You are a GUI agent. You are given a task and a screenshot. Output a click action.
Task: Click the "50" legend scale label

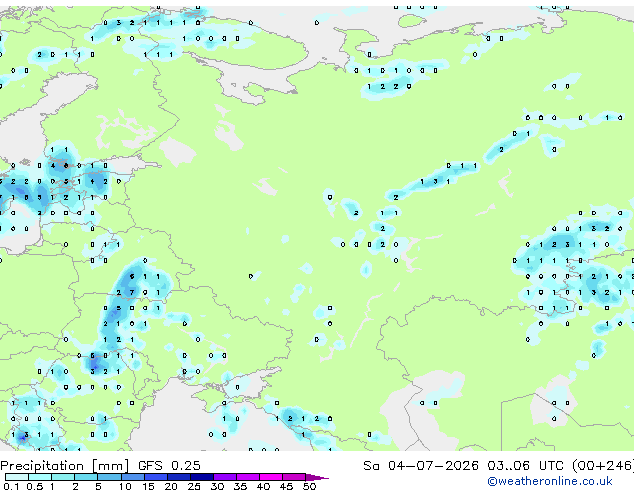[x=309, y=486]
